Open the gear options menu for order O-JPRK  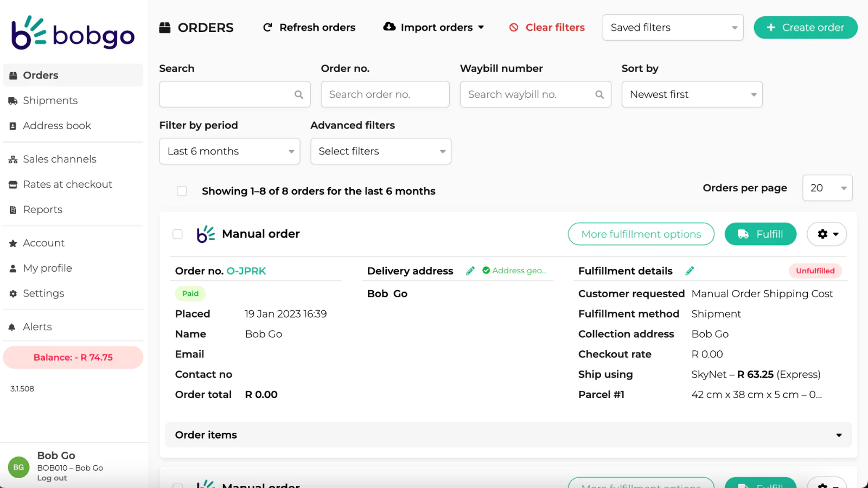(x=827, y=234)
